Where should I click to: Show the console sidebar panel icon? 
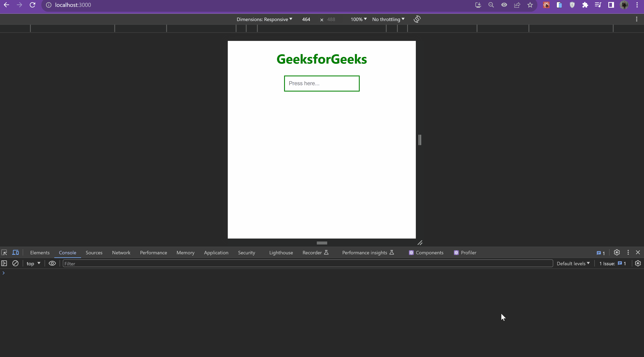pyautogui.click(x=4, y=263)
